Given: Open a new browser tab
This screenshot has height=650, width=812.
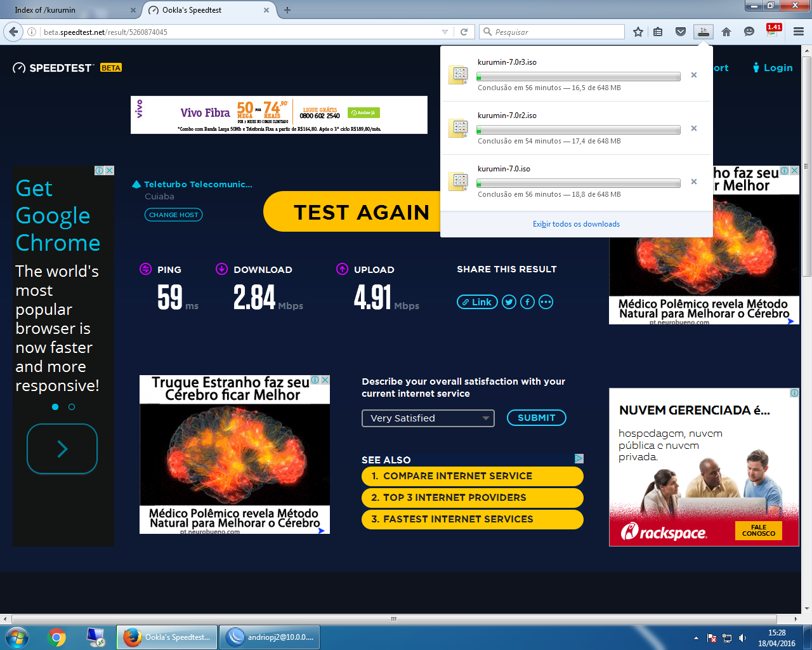Looking at the screenshot, I should point(287,10).
